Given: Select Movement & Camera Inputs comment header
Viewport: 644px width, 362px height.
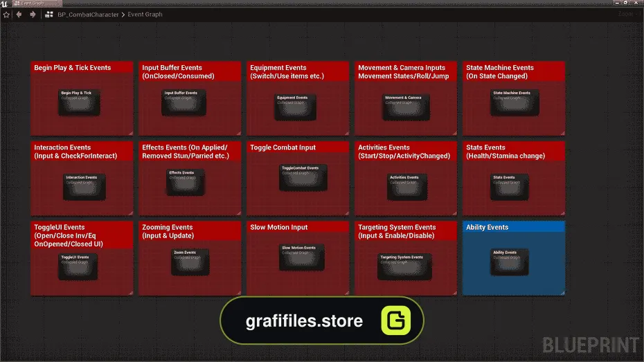Looking at the screenshot, I should (406, 72).
